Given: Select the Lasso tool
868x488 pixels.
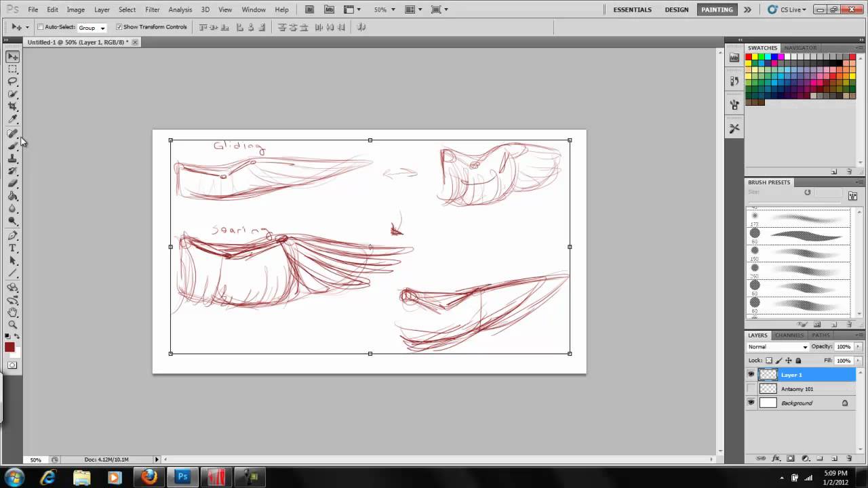Looking at the screenshot, I should [x=12, y=81].
